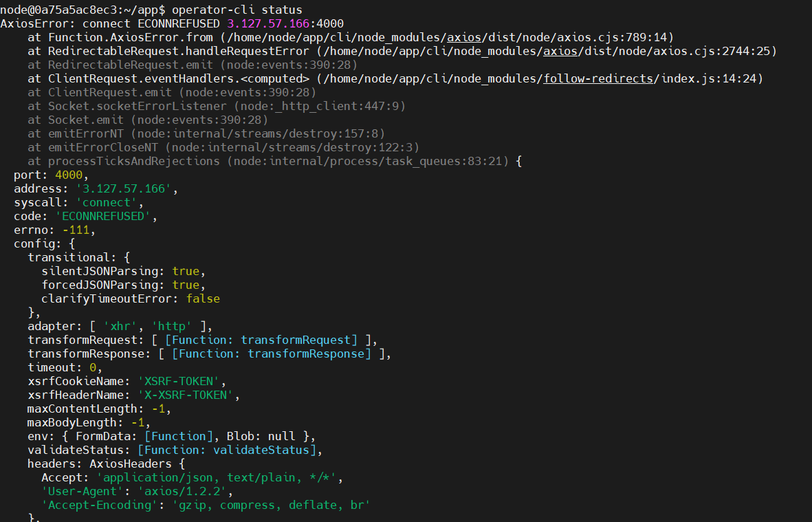This screenshot has width=812, height=522.
Task: Select the XSRF-TOKEN cookie name value
Action: click(178, 380)
